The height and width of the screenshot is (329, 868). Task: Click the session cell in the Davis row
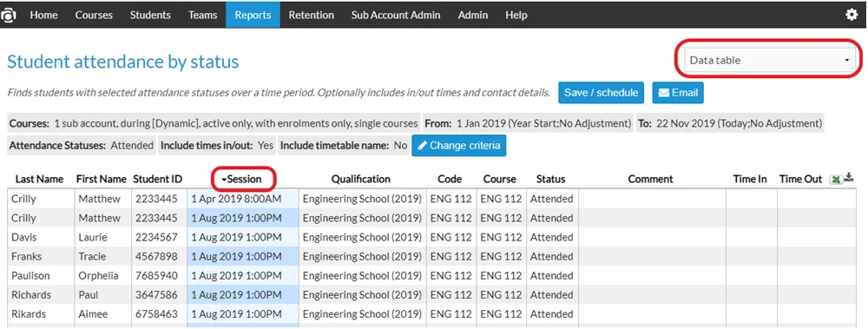(243, 237)
